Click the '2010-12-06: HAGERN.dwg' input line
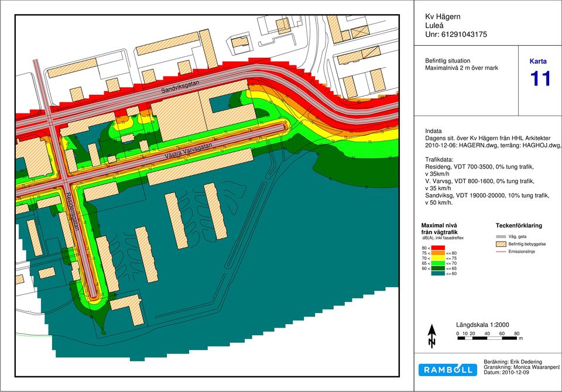 493,146
